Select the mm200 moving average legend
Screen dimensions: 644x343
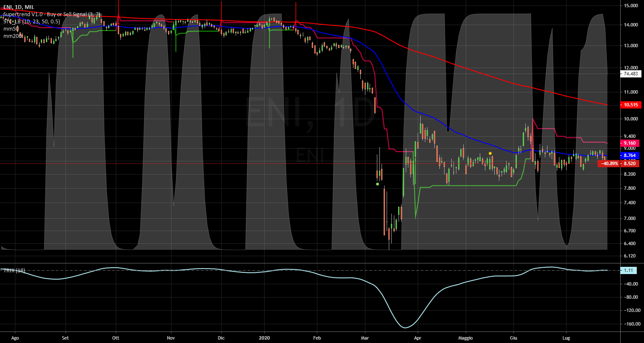(x=12, y=36)
